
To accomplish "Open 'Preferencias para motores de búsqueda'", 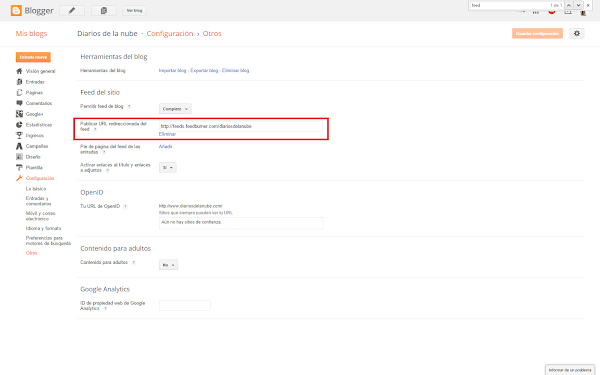I will coord(48,241).
